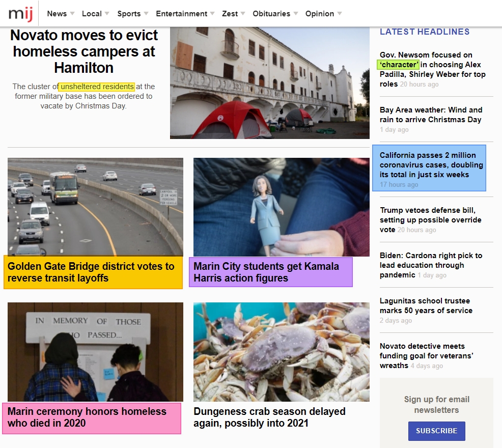Expand the Obituaries dropdown arrow
502x448 pixels.
296,14
